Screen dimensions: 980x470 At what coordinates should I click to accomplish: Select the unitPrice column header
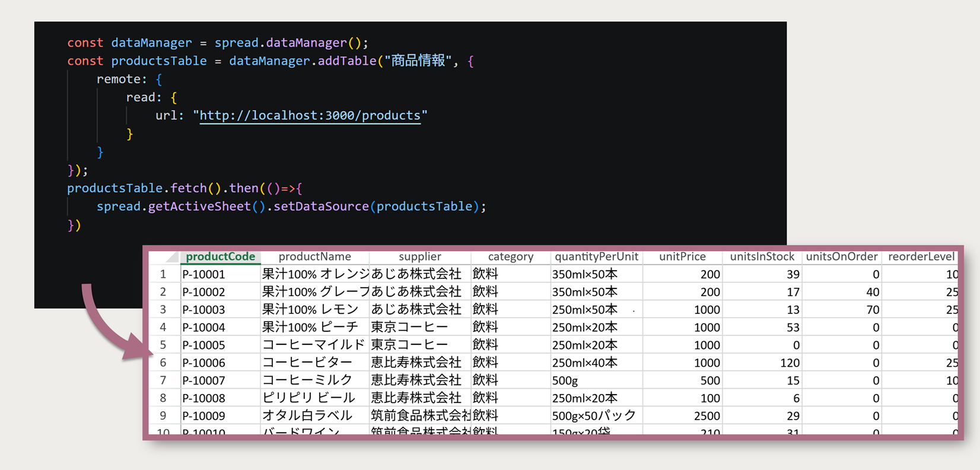click(682, 256)
